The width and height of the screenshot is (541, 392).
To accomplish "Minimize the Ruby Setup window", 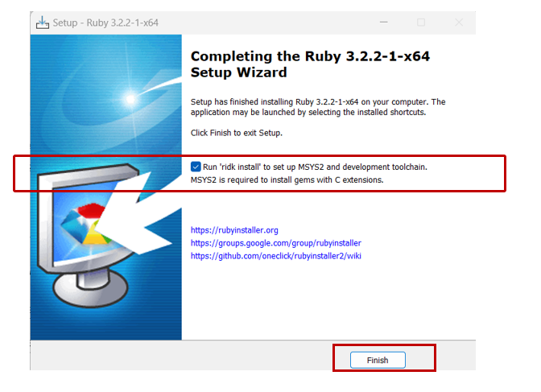I will 384,23.
